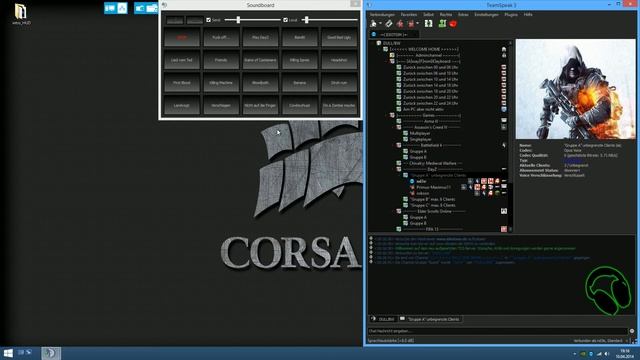Open the Selbst menu
This screenshot has width=640, height=360.
tap(428, 14)
